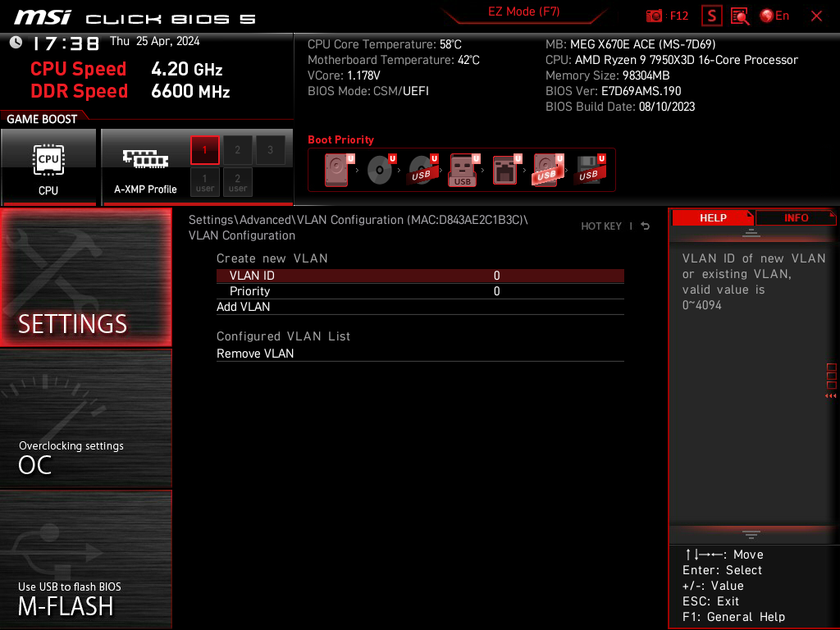Click the red arrows on the right edge
Image resolution: width=840 pixels, height=630 pixels.
[830, 396]
